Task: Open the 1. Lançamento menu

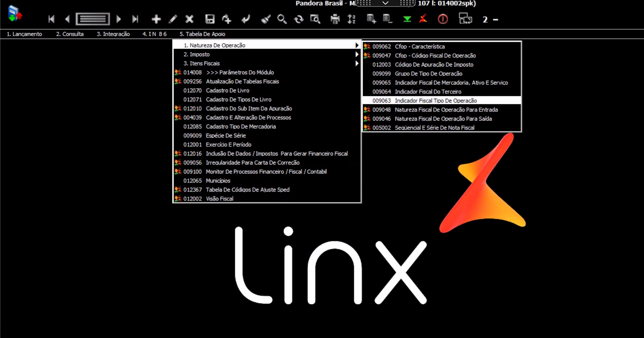Action: click(24, 34)
